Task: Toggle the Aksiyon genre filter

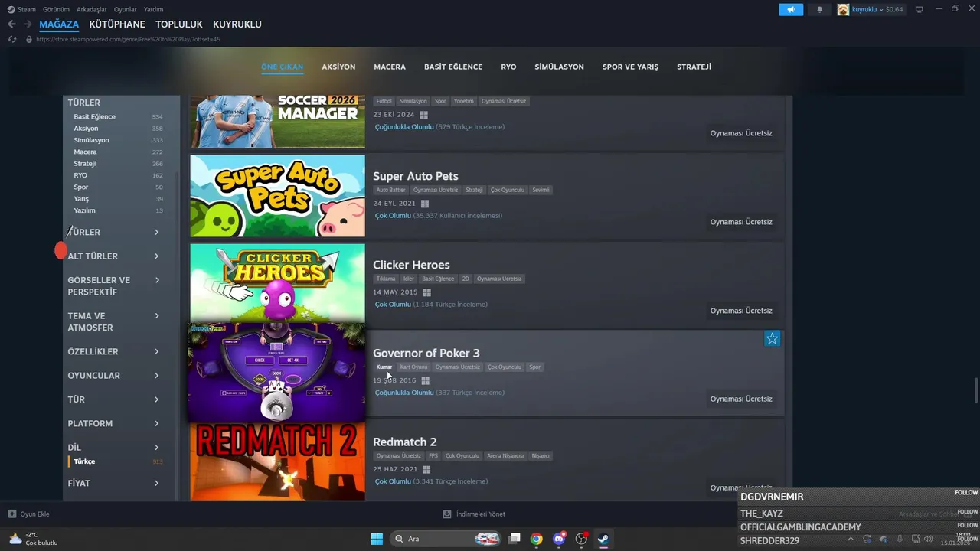Action: click(118, 129)
